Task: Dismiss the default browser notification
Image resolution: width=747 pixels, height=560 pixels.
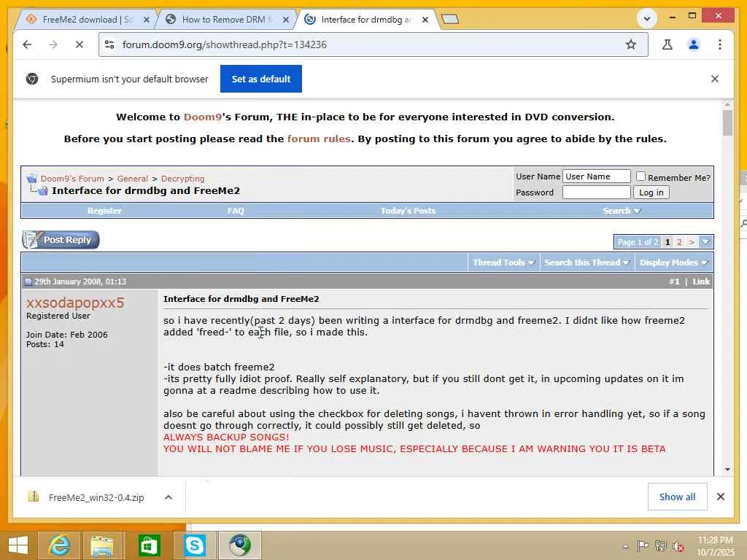Action: pyautogui.click(x=715, y=79)
